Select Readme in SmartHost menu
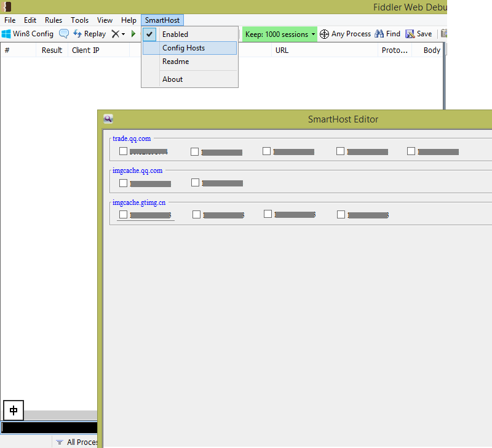Image resolution: width=492 pixels, height=448 pixels. pyautogui.click(x=189, y=62)
